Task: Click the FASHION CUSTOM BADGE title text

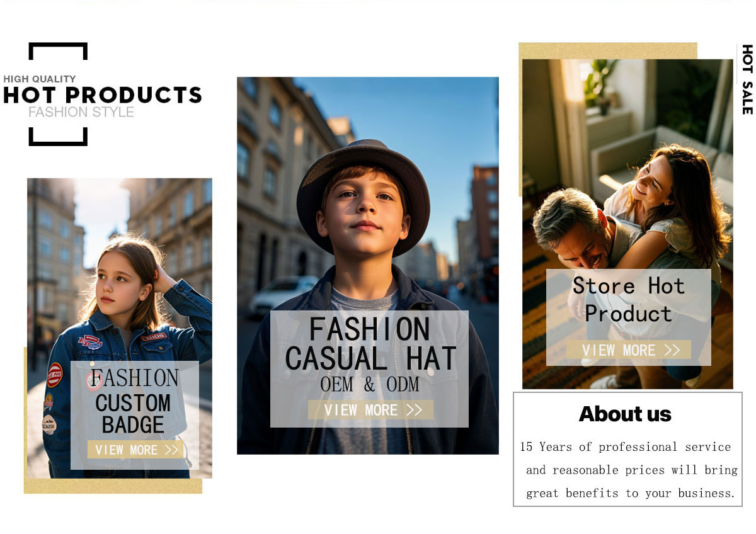Action: (x=134, y=401)
